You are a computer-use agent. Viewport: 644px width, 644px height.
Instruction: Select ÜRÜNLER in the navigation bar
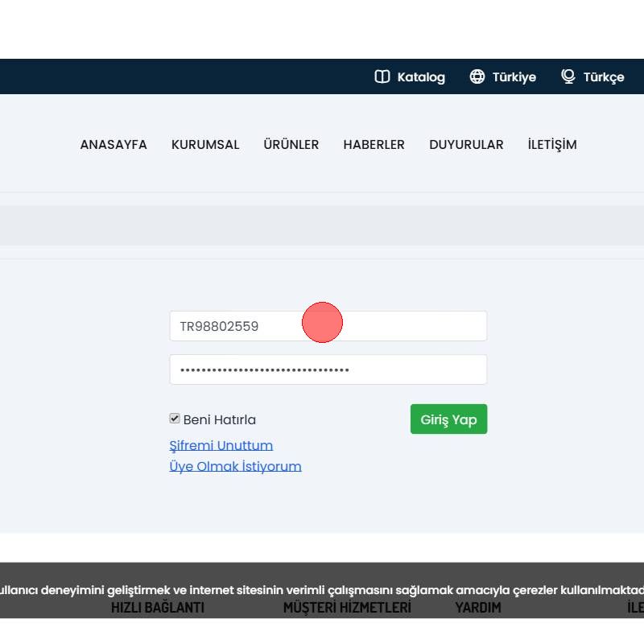coord(291,145)
